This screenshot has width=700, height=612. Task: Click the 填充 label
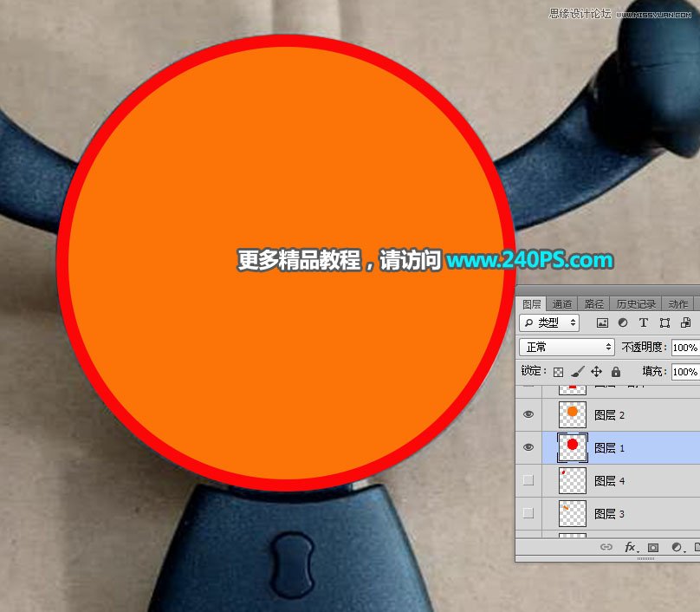tap(653, 371)
